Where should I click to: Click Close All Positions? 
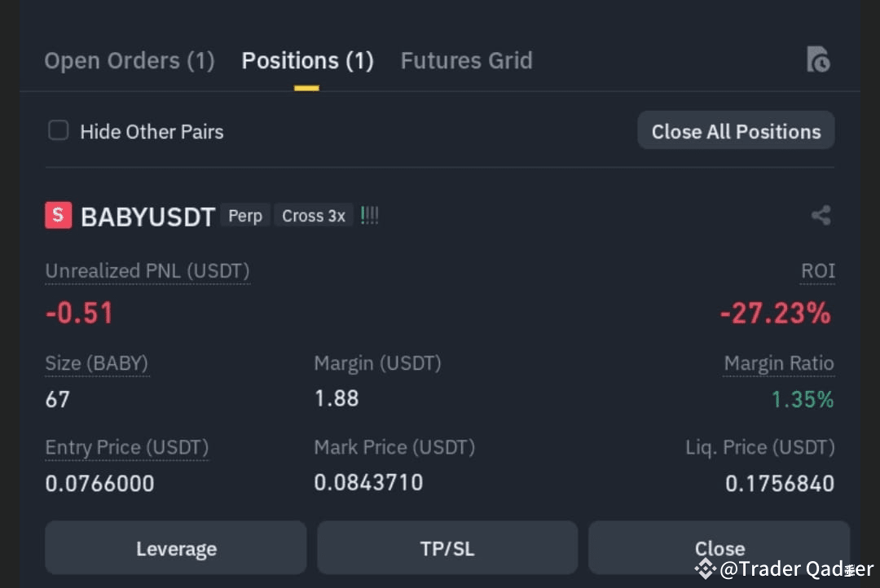(735, 130)
